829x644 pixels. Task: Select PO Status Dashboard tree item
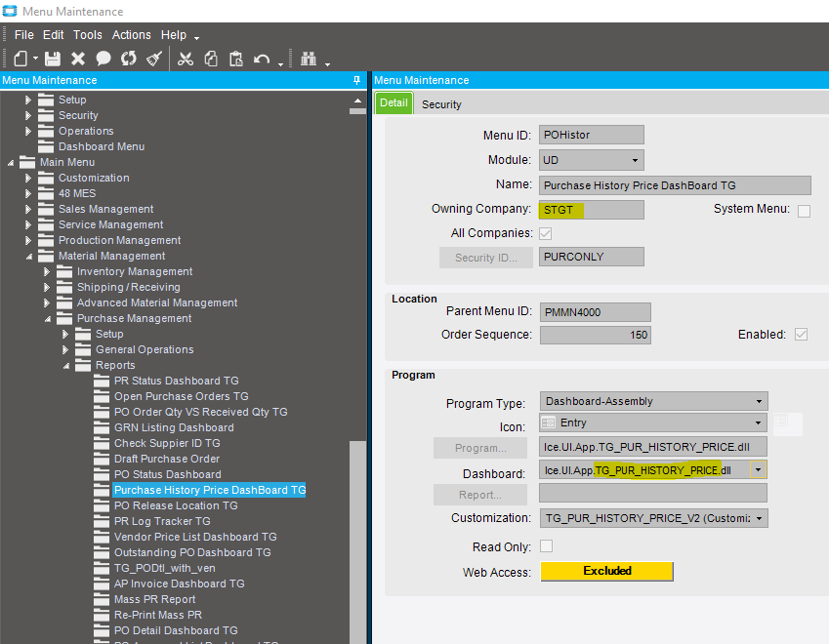pos(167,474)
